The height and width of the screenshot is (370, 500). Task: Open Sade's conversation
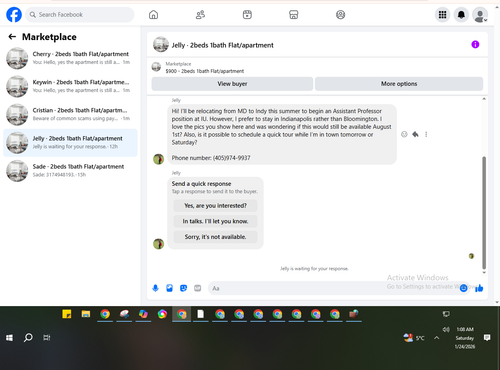pos(70,171)
